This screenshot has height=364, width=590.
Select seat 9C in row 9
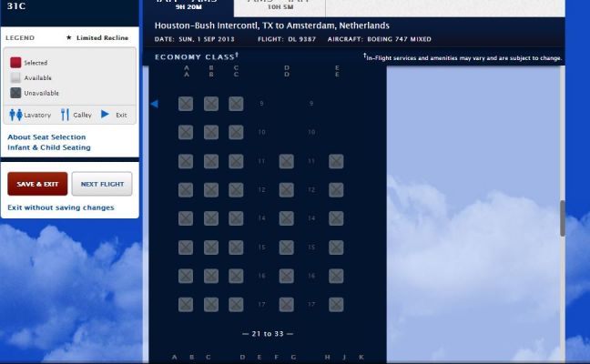[x=236, y=104]
